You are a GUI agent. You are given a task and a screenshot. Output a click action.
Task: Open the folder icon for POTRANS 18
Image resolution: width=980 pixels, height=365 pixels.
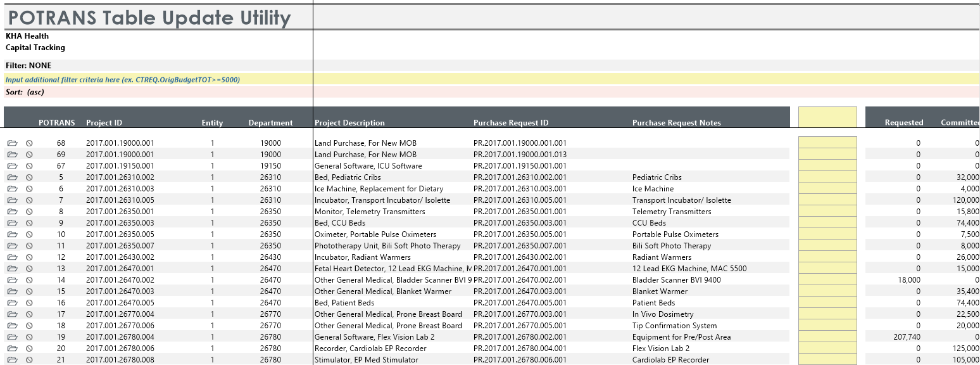12,326
